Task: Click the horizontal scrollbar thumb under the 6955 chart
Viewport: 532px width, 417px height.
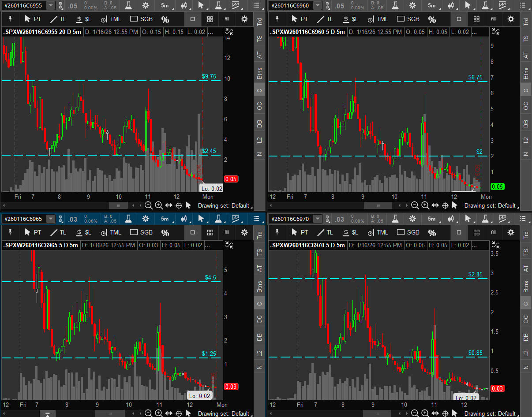Action: coord(118,205)
